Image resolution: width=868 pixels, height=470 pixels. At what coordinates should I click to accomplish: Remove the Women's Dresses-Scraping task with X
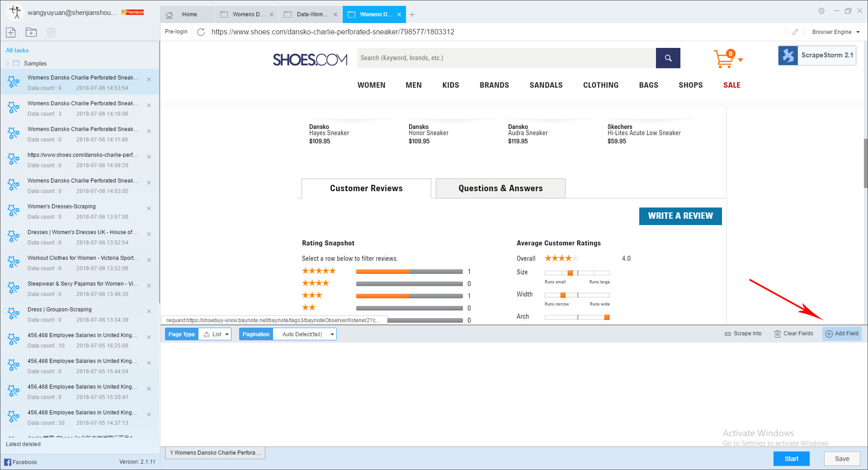(x=149, y=208)
